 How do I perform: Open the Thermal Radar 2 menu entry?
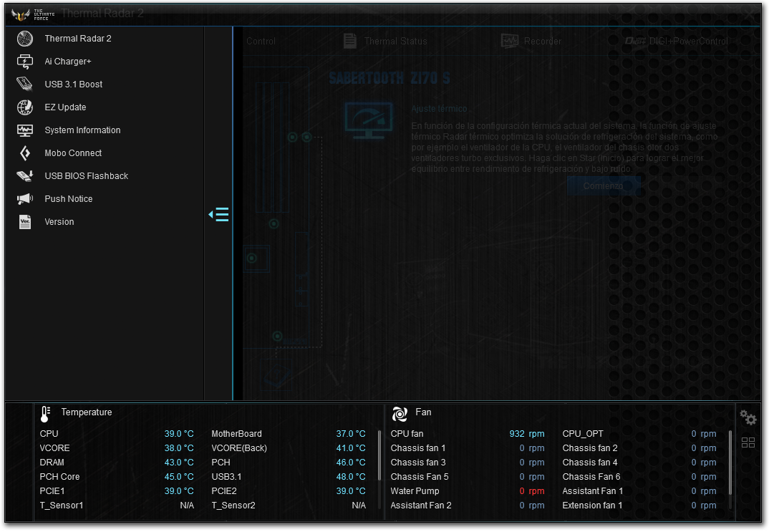pos(78,39)
